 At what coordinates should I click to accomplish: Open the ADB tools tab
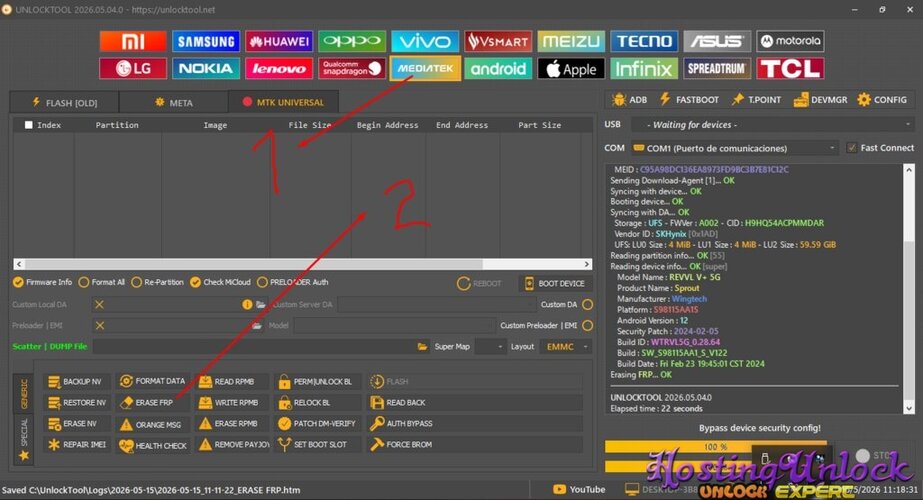tap(629, 100)
